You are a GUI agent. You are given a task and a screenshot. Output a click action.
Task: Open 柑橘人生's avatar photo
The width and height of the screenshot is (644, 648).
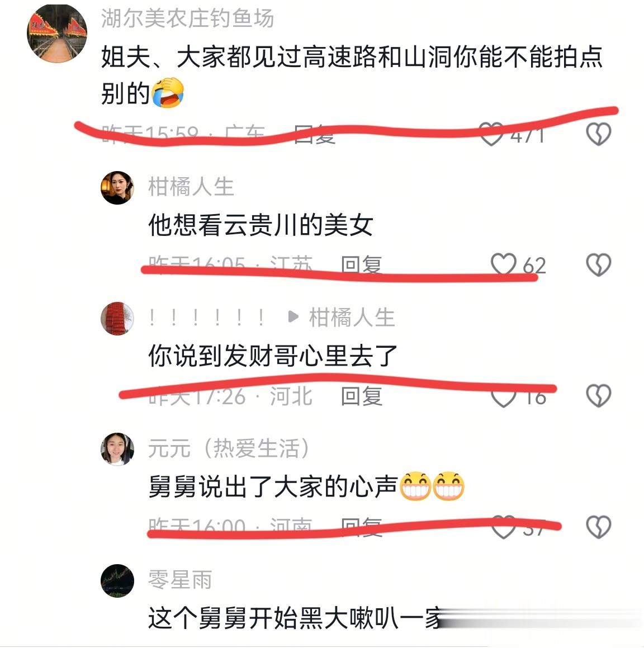[x=117, y=188]
